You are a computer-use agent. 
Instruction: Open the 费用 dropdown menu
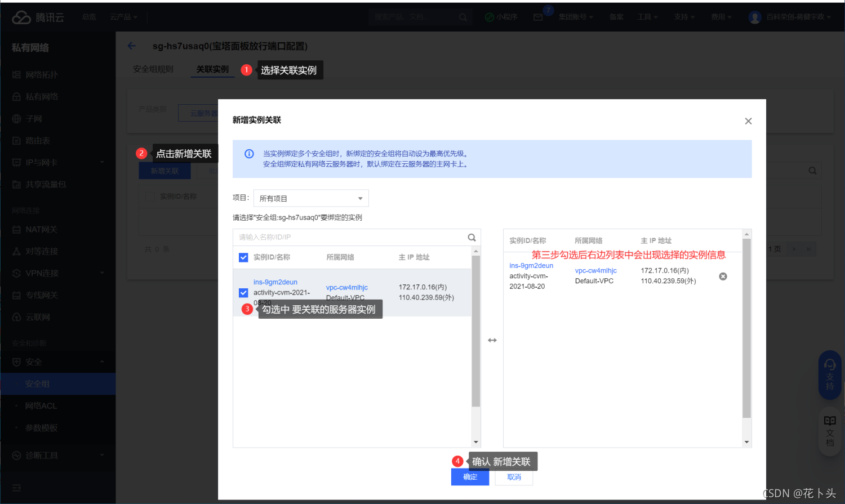pos(721,17)
